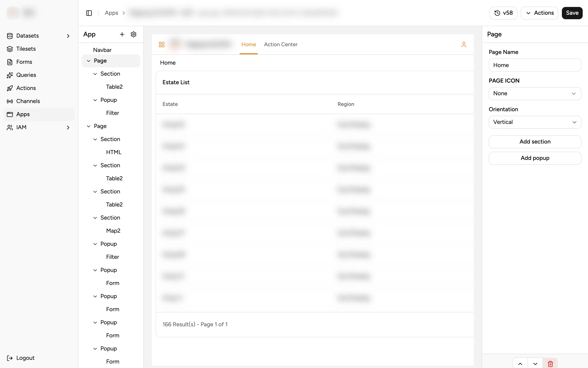Viewport: 588px width, 368px height.
Task: Open the Actions dropdown in the top bar
Action: (x=539, y=13)
